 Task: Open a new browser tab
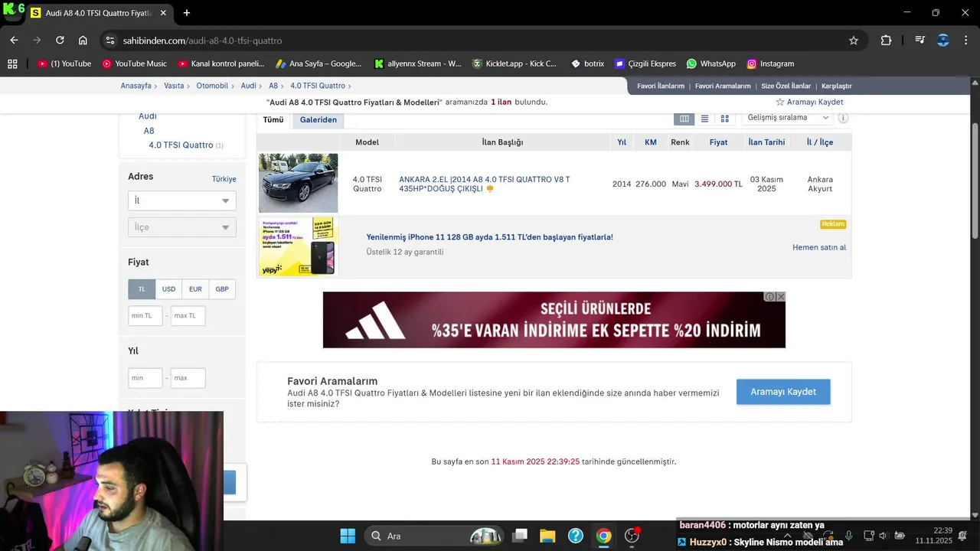[187, 13]
